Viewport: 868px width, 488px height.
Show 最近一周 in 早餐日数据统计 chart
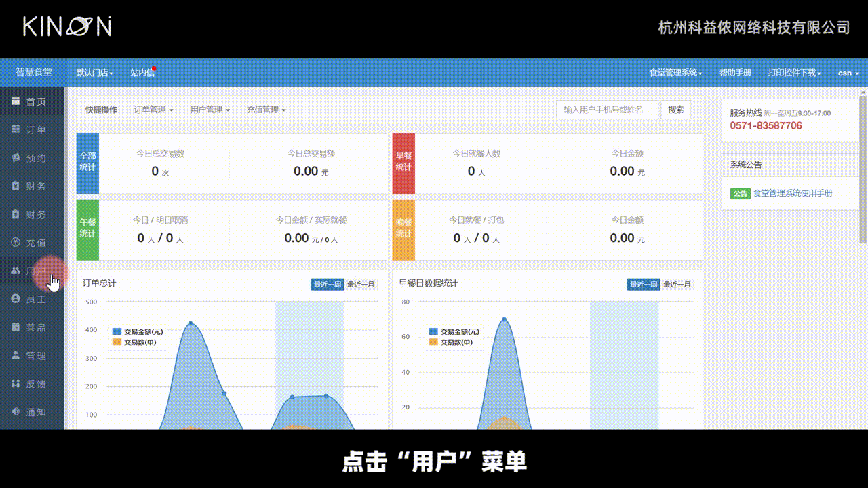643,285
